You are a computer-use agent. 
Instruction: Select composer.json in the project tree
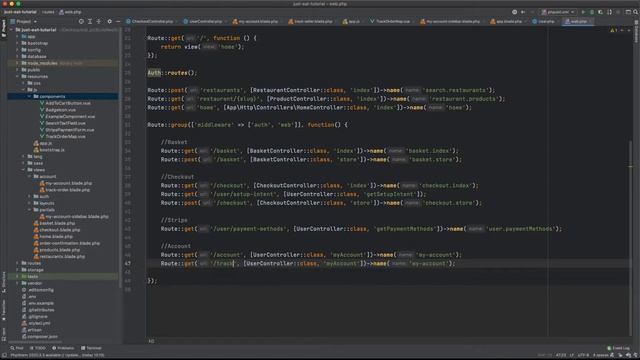(42, 337)
